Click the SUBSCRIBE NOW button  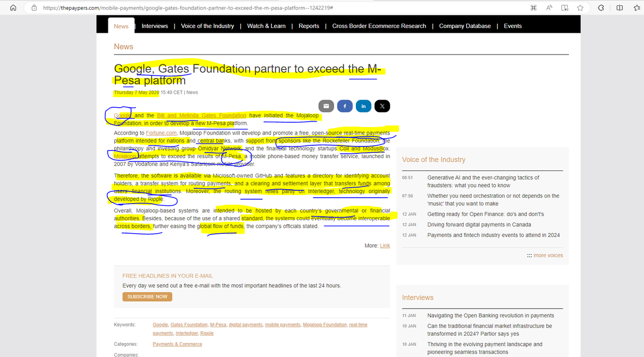148,296
